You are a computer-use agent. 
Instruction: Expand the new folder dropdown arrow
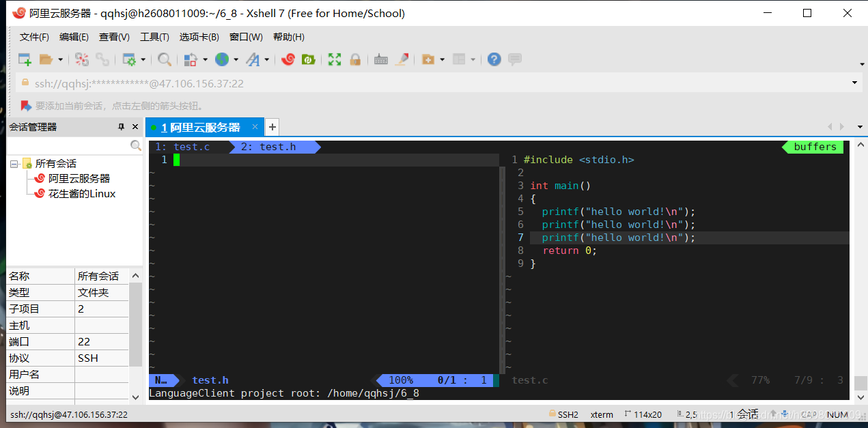pyautogui.click(x=443, y=59)
